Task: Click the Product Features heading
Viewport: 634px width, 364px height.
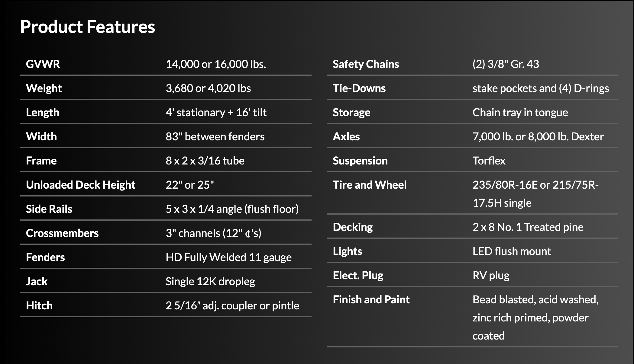Action: 88,27
